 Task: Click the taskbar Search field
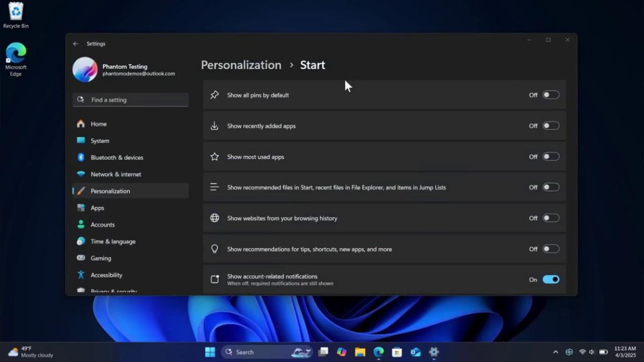click(x=252, y=352)
